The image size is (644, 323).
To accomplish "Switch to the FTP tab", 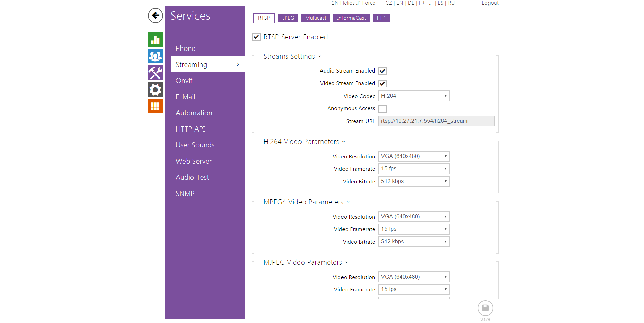I will (x=381, y=18).
